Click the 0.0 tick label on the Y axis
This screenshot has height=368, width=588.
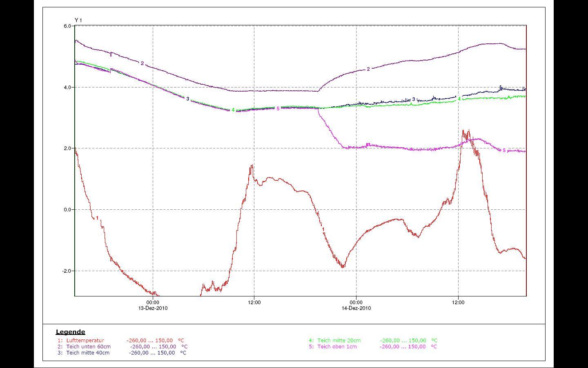click(x=67, y=210)
